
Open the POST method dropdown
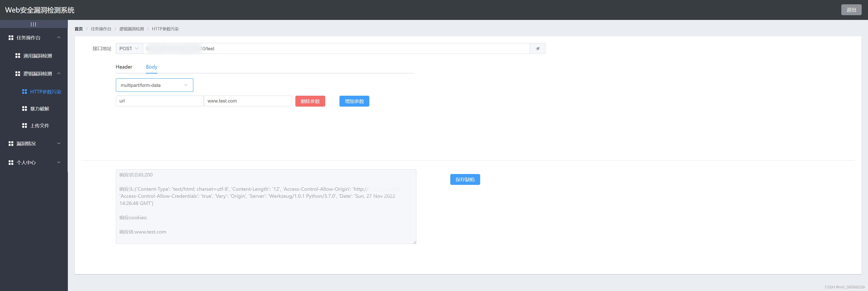click(x=129, y=49)
